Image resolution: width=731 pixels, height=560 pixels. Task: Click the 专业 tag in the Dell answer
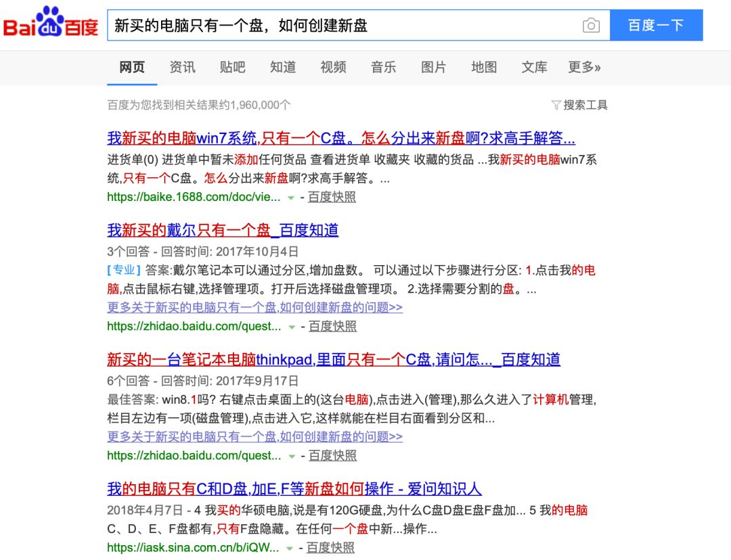coord(124,270)
